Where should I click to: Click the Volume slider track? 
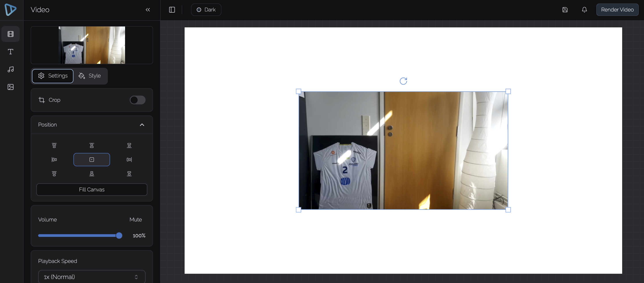(77, 236)
